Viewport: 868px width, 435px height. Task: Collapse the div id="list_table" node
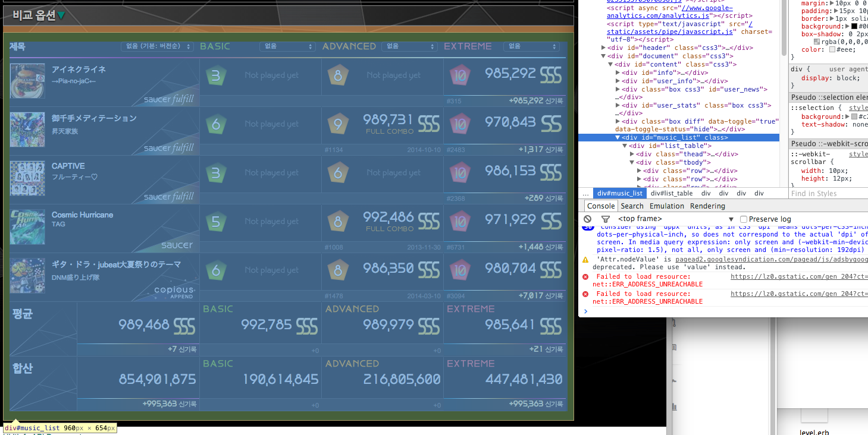point(625,146)
